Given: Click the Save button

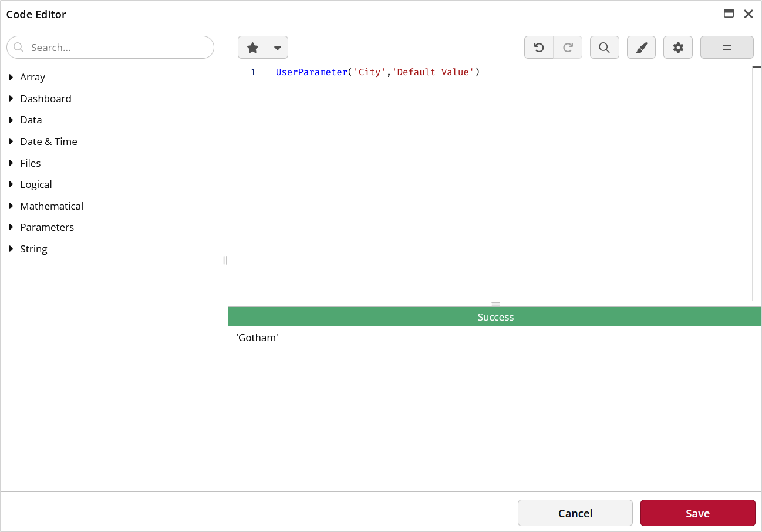Looking at the screenshot, I should pyautogui.click(x=698, y=513).
